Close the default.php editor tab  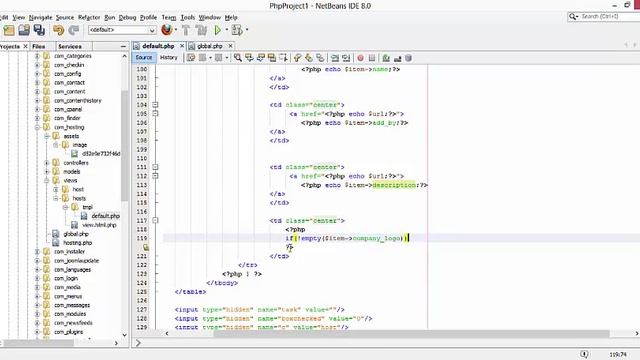coord(182,46)
